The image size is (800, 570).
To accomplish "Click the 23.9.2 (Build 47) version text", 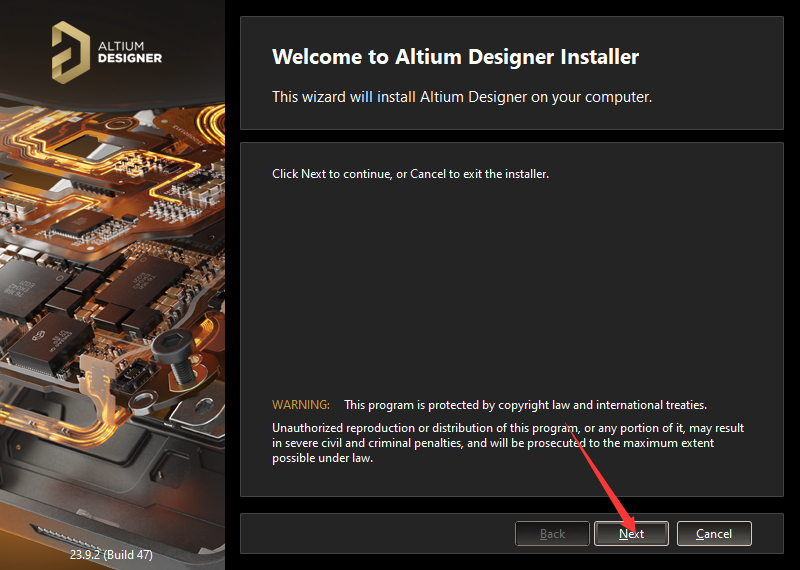I will 111,554.
